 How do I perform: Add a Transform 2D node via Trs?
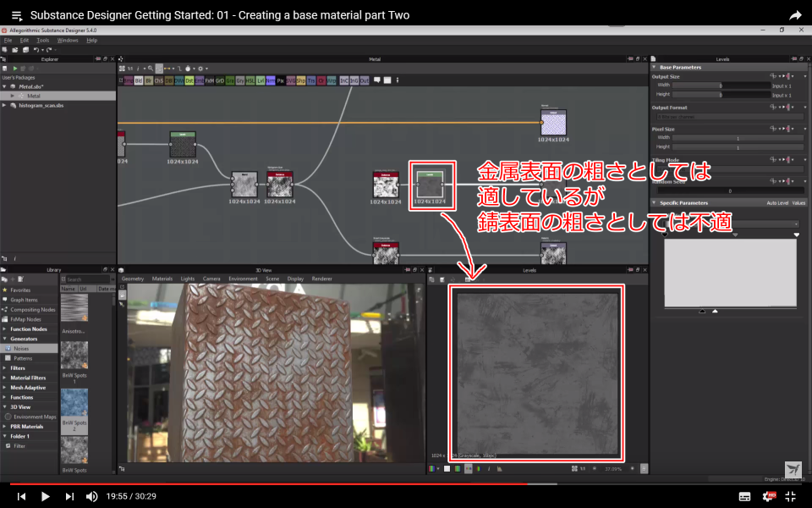tap(311, 81)
